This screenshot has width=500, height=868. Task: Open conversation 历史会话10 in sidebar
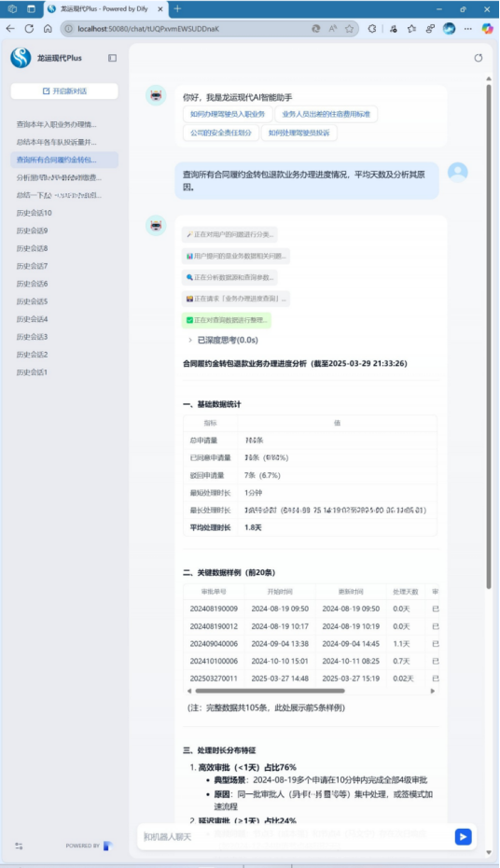(x=34, y=213)
